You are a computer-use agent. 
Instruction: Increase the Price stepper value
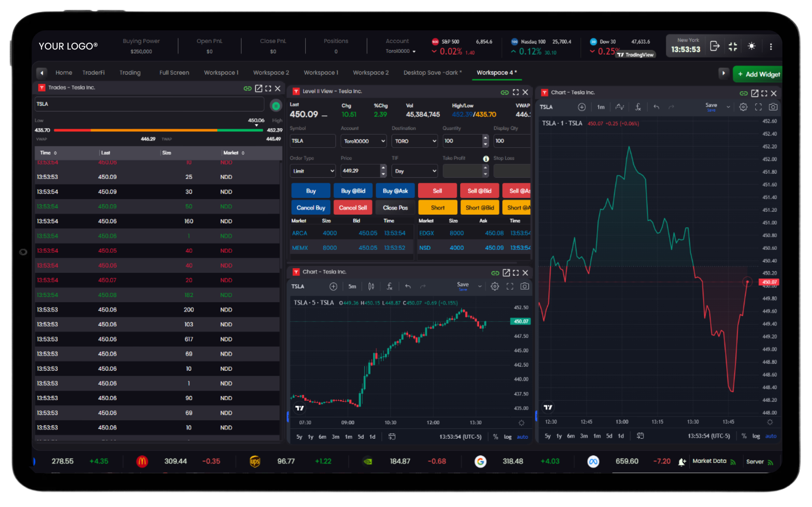tap(383, 167)
